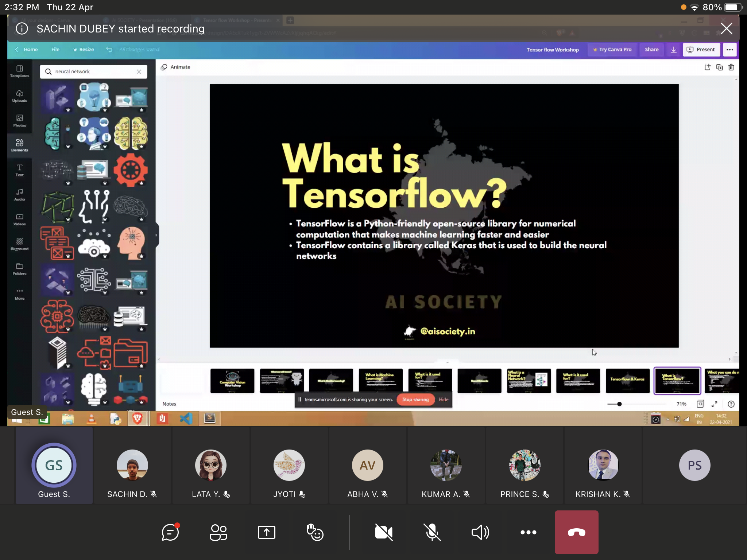Open the Teams chat icon
The height and width of the screenshot is (560, 747).
[x=170, y=532]
